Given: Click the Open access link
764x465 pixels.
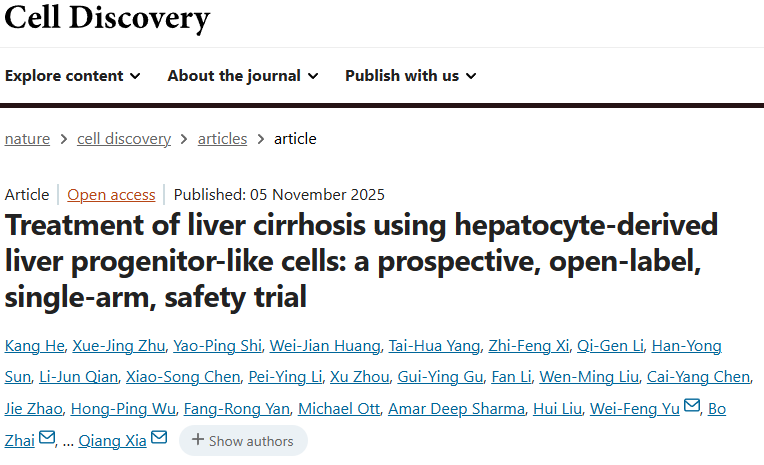Looking at the screenshot, I should click(x=111, y=195).
